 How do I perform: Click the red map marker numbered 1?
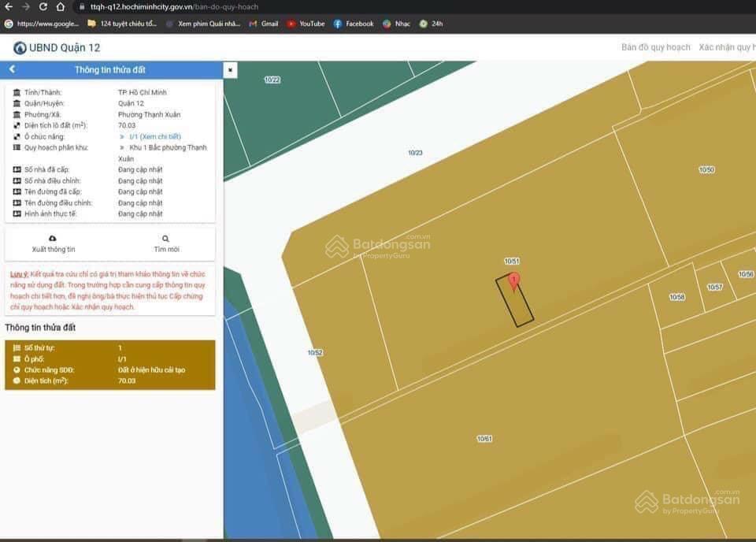[514, 281]
